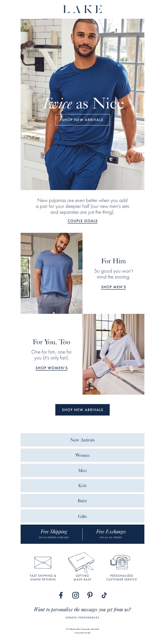165x644 pixels.
Task: Click Update Preferences link
Action: click(82, 618)
